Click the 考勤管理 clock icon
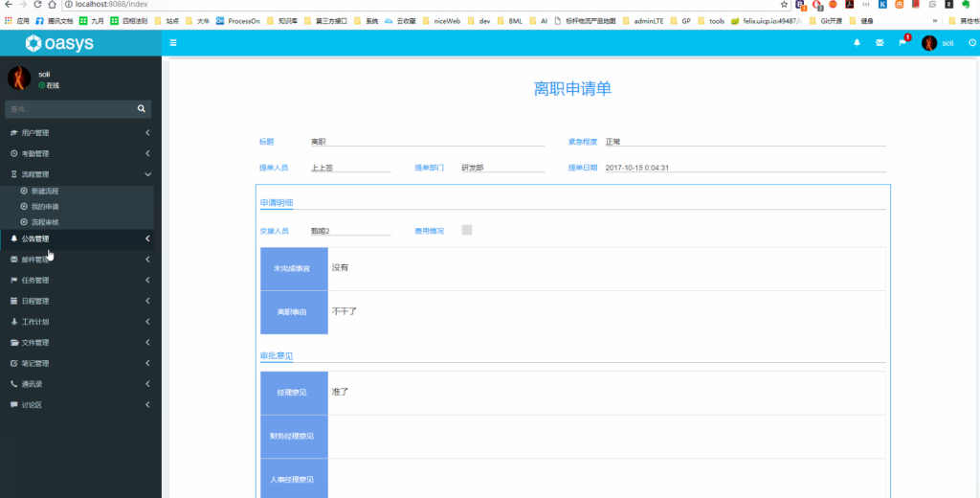The width and height of the screenshot is (980, 498). [14, 153]
